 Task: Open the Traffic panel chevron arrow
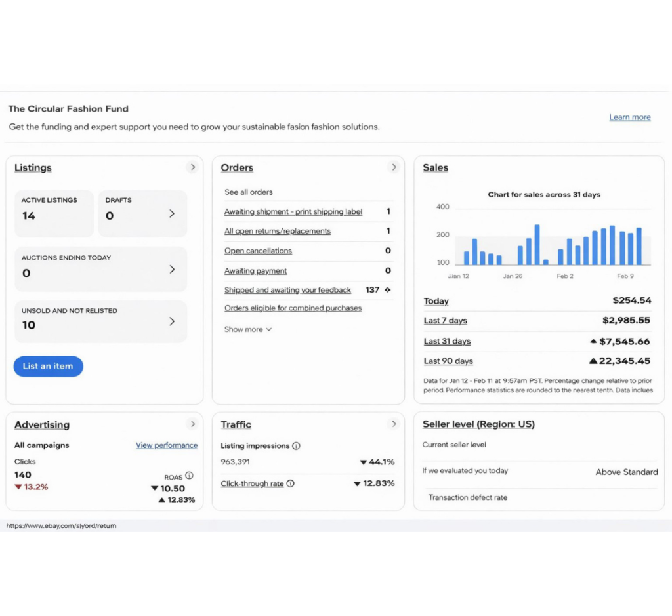pyautogui.click(x=394, y=424)
